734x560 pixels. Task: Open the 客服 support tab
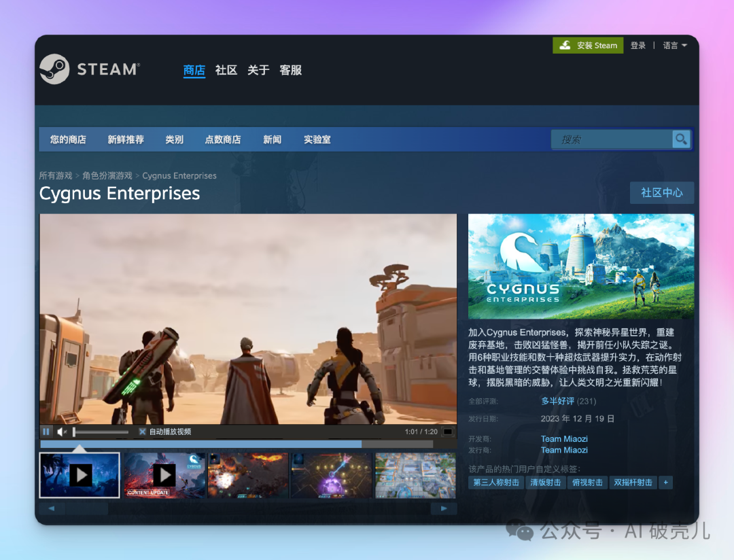pyautogui.click(x=290, y=70)
